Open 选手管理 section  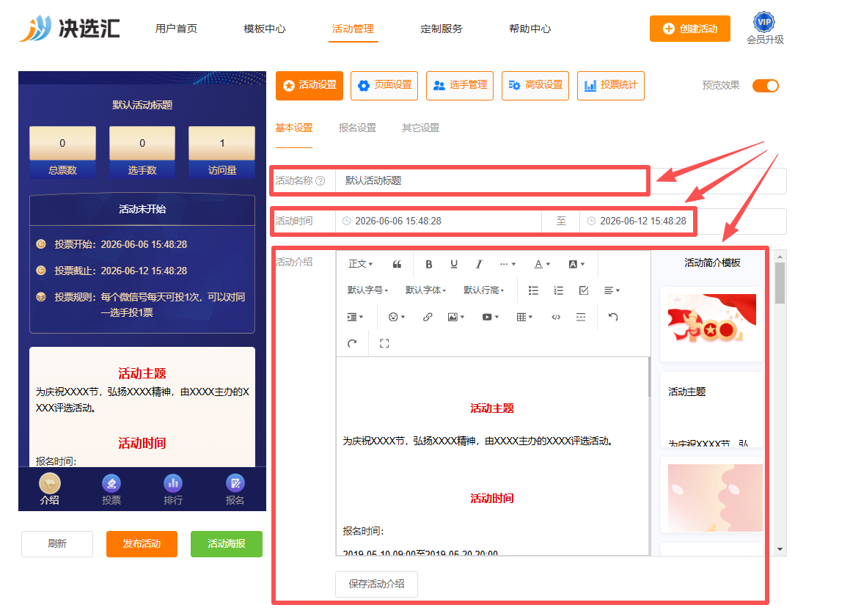tap(460, 86)
